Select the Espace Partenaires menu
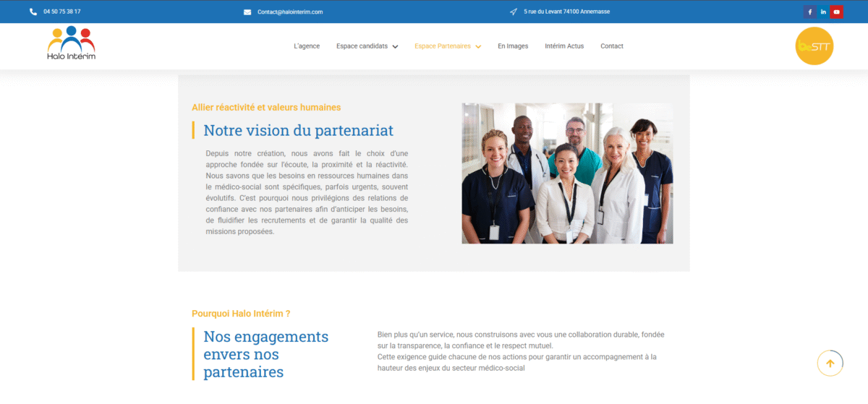Image resolution: width=868 pixels, height=404 pixels. pos(443,46)
